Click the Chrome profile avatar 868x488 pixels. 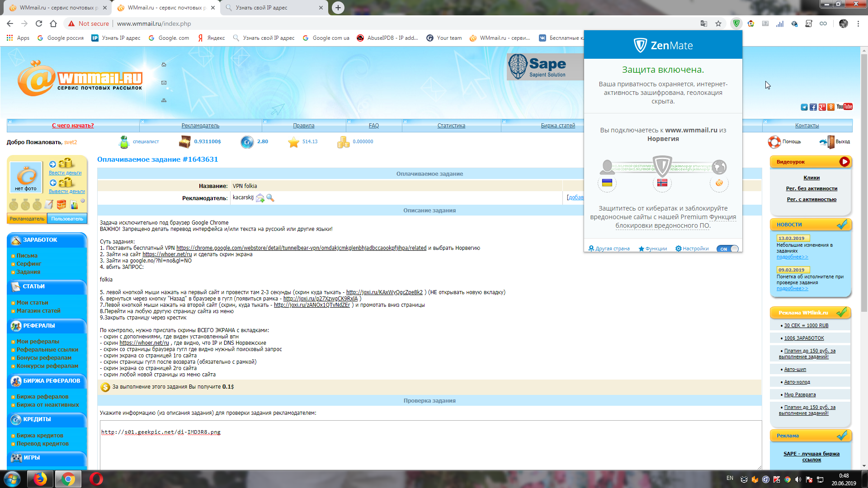point(844,23)
